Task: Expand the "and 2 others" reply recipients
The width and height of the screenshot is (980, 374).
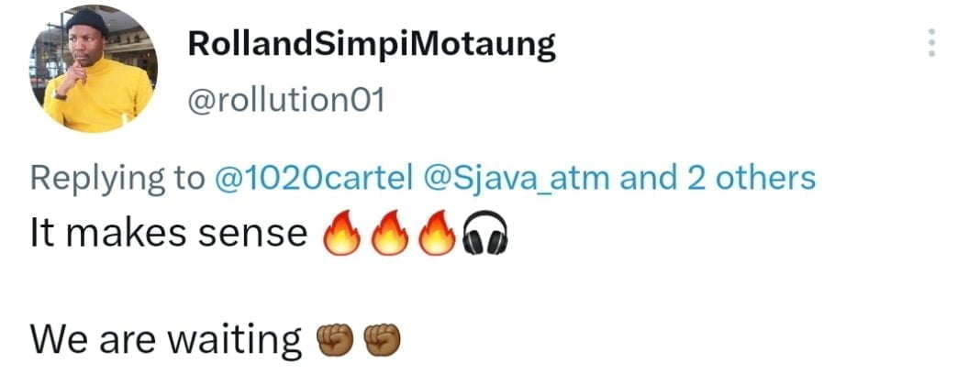Action: [x=718, y=179]
